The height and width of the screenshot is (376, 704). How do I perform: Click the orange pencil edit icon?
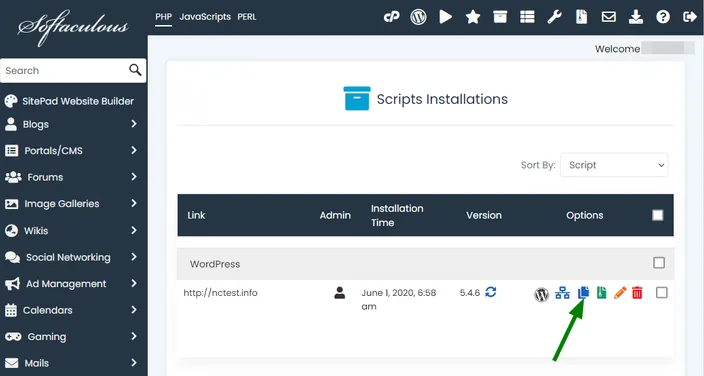click(x=620, y=293)
